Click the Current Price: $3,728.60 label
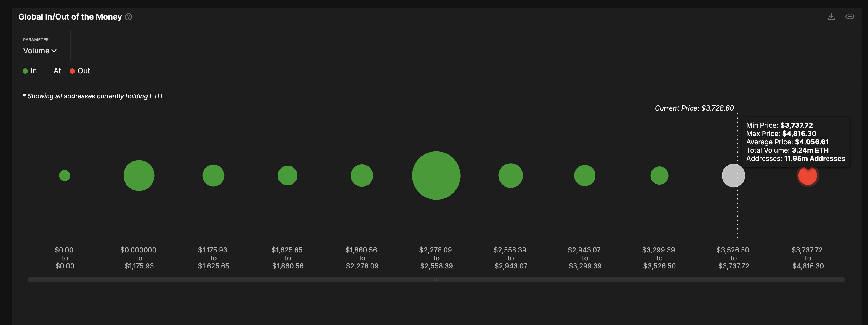This screenshot has height=325, width=868. (694, 108)
